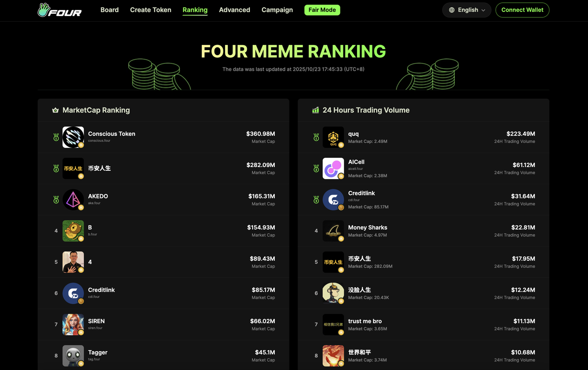Select the Money Sharks fin icon
Viewport: 588px width, 370px height.
point(333,231)
